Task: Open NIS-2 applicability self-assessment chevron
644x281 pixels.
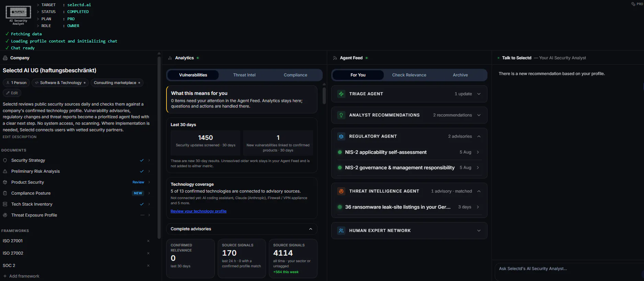Action: click(x=478, y=152)
